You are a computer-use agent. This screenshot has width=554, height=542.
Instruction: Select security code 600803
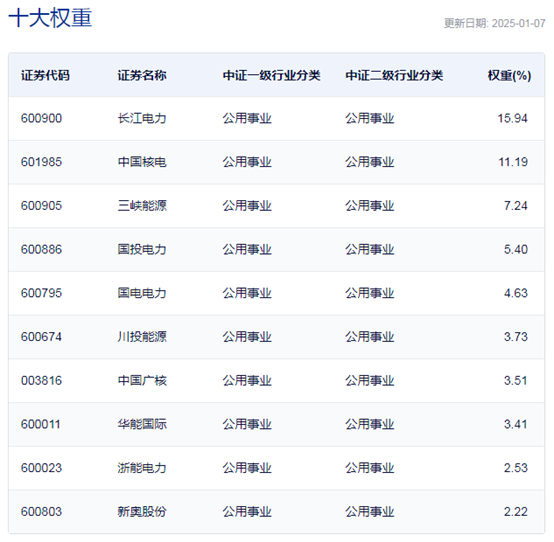41,512
